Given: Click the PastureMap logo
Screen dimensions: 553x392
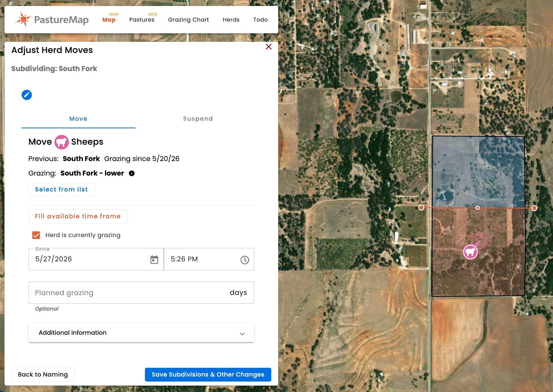Looking at the screenshot, I should pyautogui.click(x=52, y=19).
